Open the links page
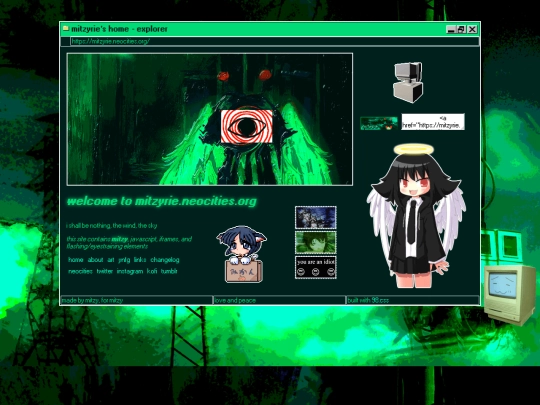540x405 pixels. tap(140, 260)
